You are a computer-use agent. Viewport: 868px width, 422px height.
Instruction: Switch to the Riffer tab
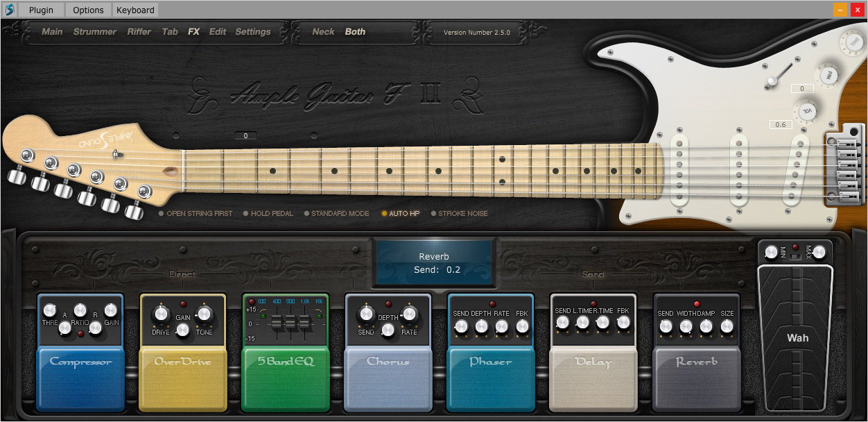tap(139, 32)
